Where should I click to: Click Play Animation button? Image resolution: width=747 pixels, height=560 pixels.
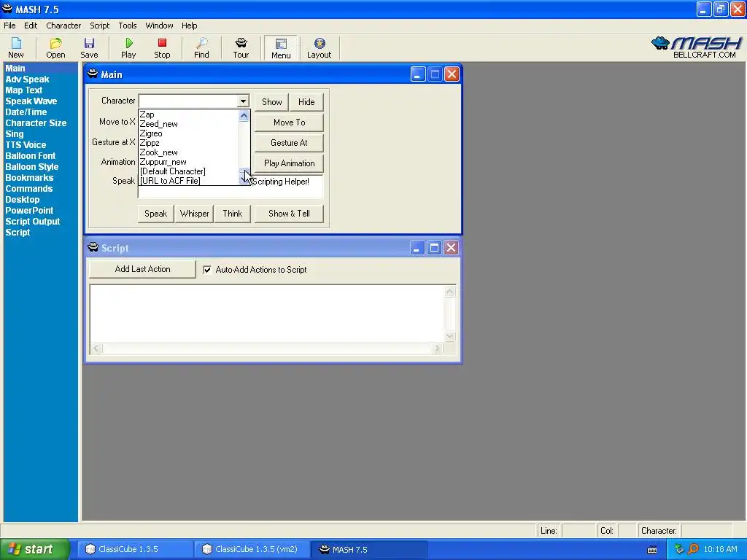(289, 163)
